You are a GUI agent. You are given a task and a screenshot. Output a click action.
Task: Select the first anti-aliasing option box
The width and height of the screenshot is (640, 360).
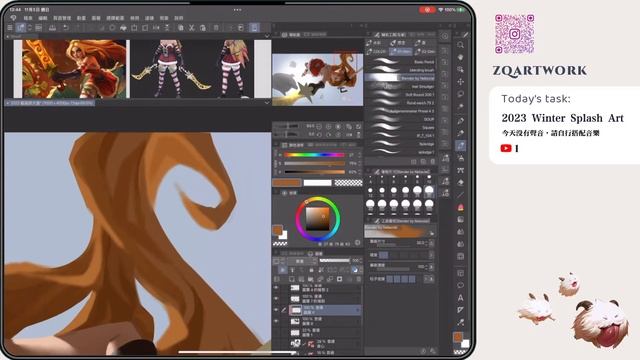(x=390, y=279)
